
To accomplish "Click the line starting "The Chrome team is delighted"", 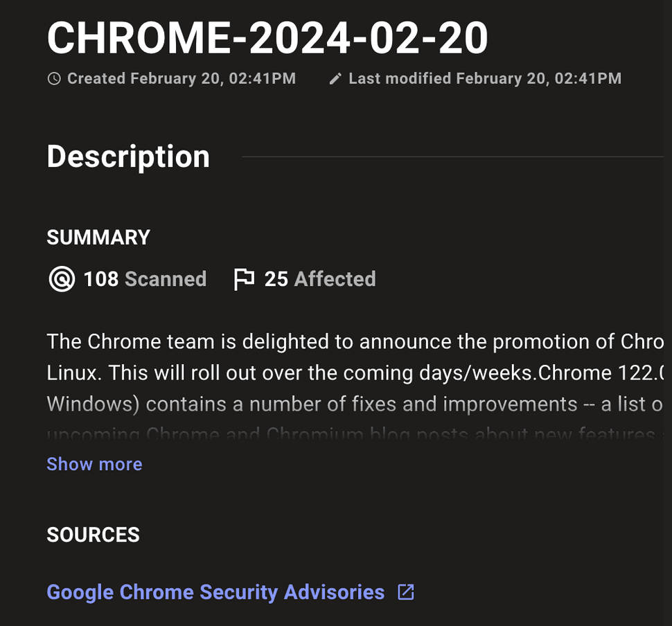I will click(x=355, y=341).
